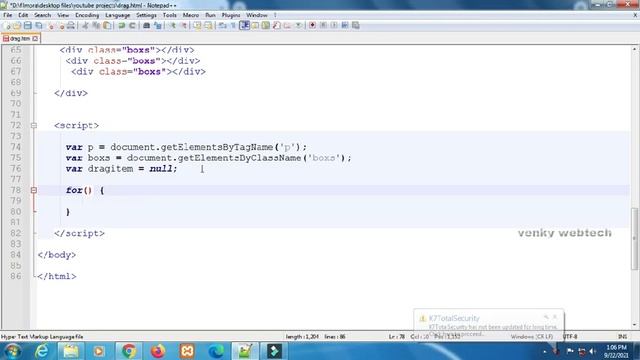Open Firefox from the taskbar

point(158,351)
